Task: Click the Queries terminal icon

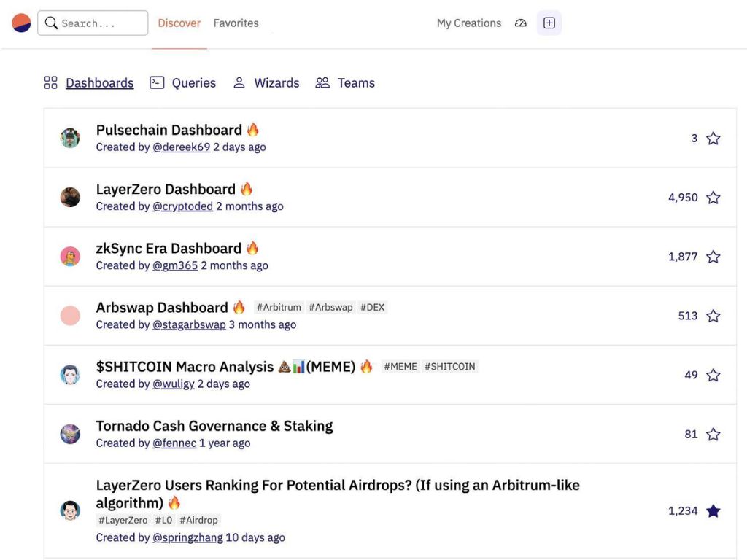Action: (157, 82)
